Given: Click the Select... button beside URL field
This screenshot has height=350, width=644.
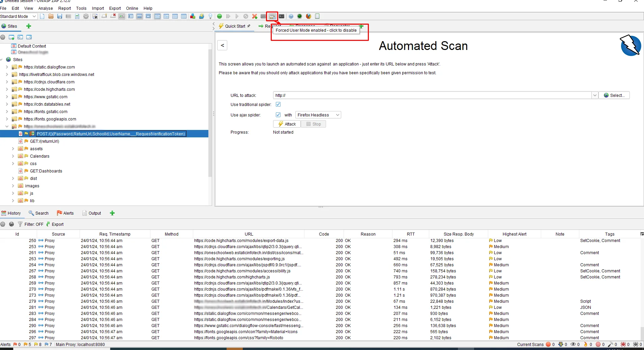Looking at the screenshot, I should 614,95.
